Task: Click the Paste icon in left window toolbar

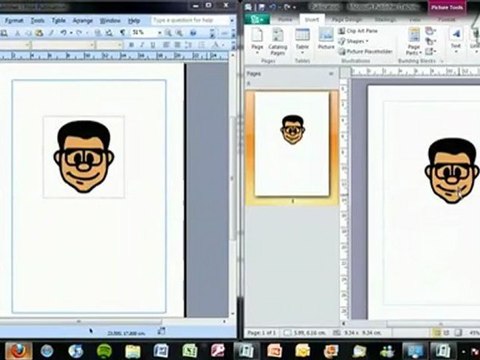Action: coord(39,33)
